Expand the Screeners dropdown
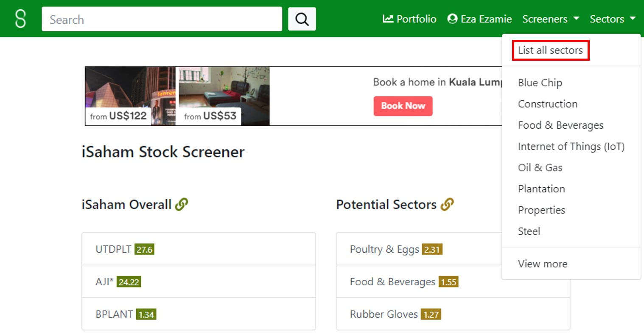644x335 pixels. tap(550, 19)
